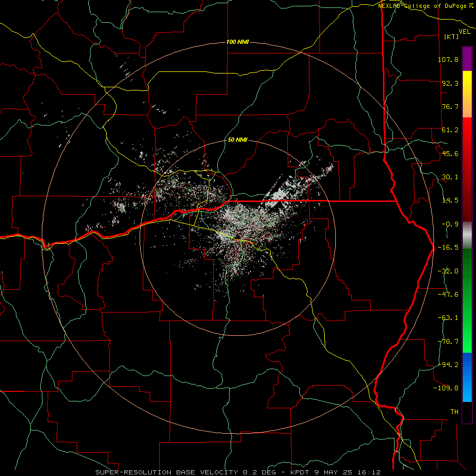Click the 30.1 velocity scale value
Image resolution: width=476 pixels, height=476 pixels.
[x=450, y=177]
